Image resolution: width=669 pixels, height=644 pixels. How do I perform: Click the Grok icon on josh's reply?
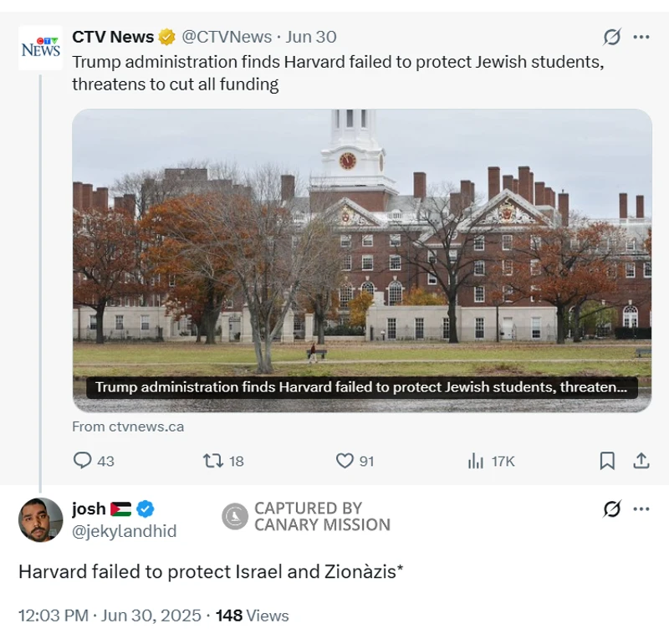[612, 509]
